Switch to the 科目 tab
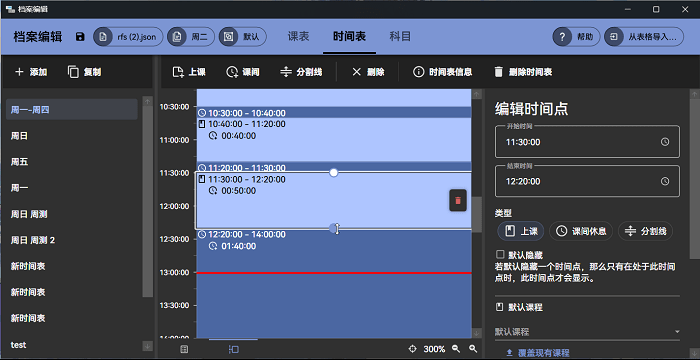The width and height of the screenshot is (700, 360). 400,37
